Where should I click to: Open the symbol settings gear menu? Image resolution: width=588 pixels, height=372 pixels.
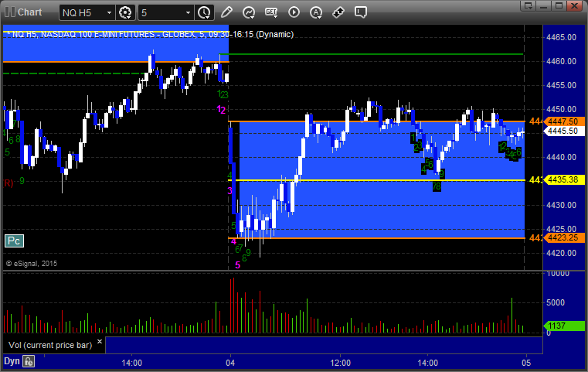pyautogui.click(x=125, y=13)
